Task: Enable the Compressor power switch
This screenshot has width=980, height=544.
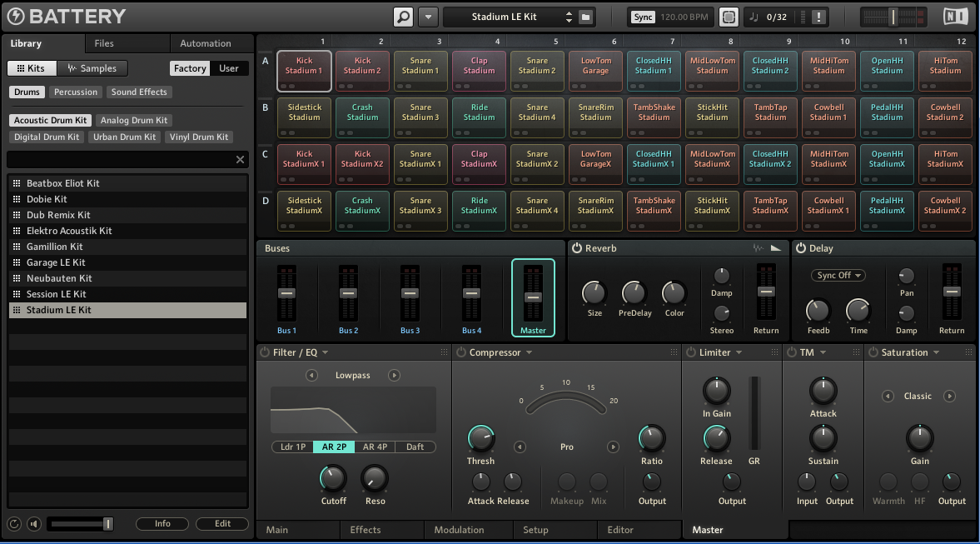Action: tap(461, 352)
